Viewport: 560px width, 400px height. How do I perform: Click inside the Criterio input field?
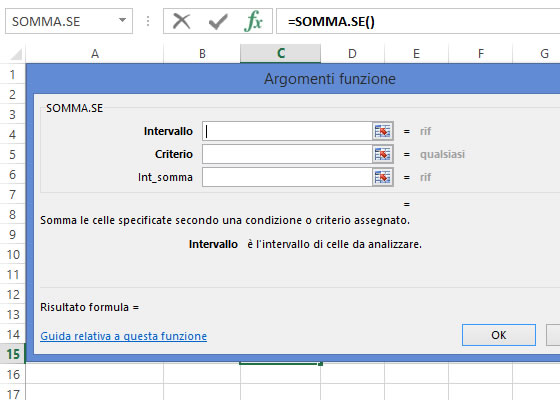pyautogui.click(x=287, y=154)
